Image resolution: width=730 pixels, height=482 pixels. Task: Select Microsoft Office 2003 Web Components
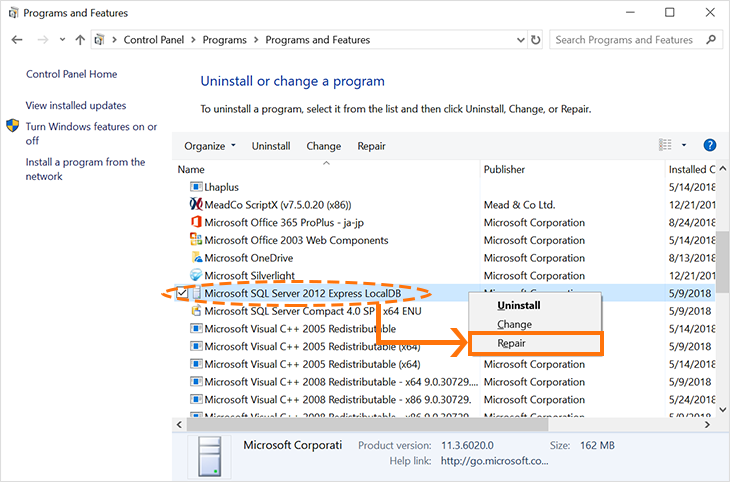(296, 240)
